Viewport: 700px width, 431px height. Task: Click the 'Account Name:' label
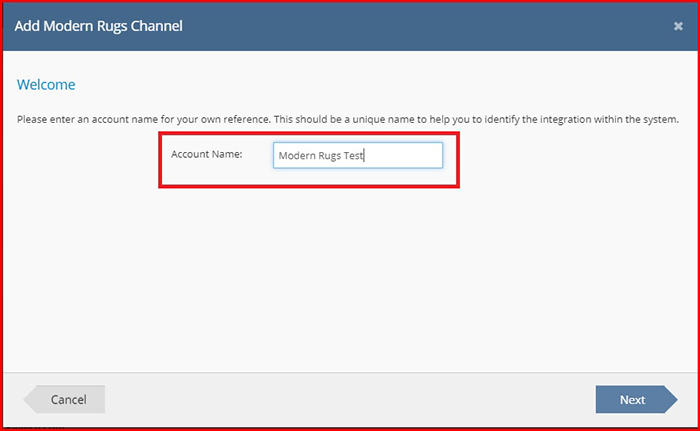pos(207,154)
